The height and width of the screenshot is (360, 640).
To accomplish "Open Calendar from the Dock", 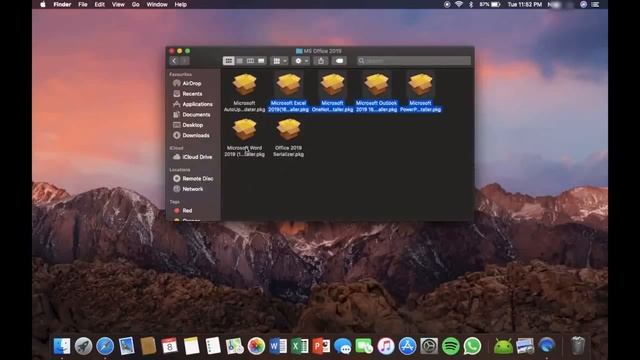I will point(169,346).
